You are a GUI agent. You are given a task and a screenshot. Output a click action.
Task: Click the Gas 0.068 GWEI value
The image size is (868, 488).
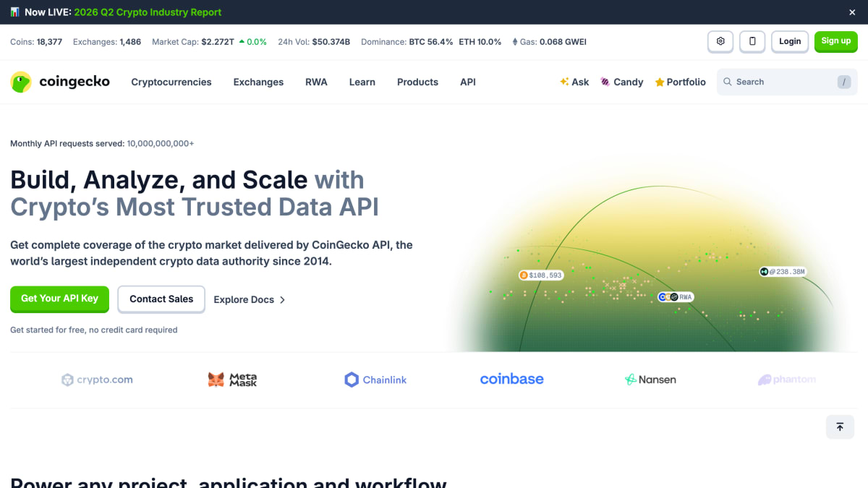[563, 42]
